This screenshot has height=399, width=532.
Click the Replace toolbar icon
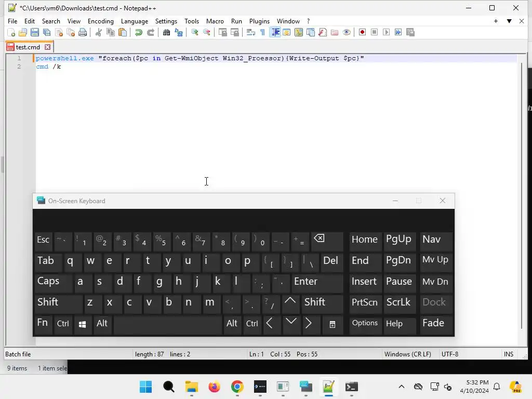(x=179, y=32)
